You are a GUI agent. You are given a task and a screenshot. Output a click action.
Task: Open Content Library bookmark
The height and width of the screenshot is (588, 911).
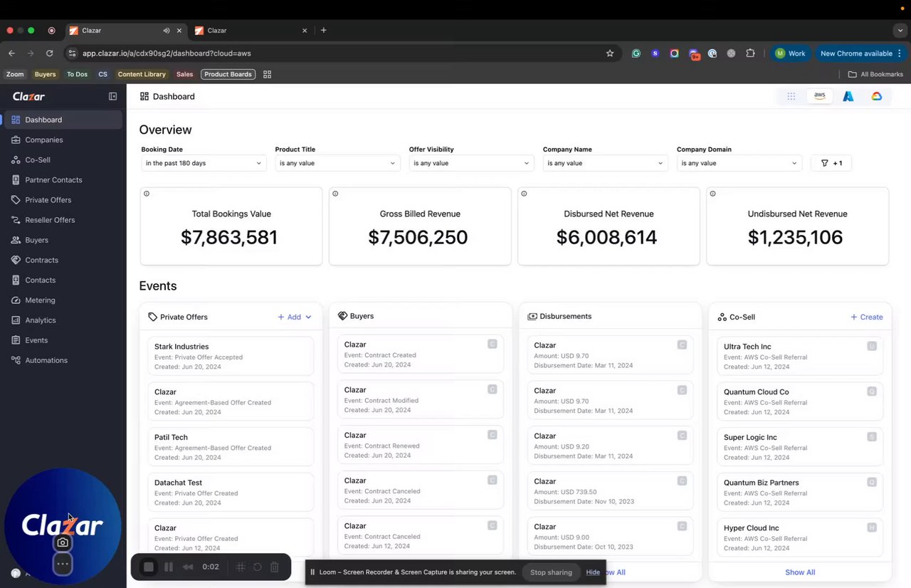pos(142,74)
